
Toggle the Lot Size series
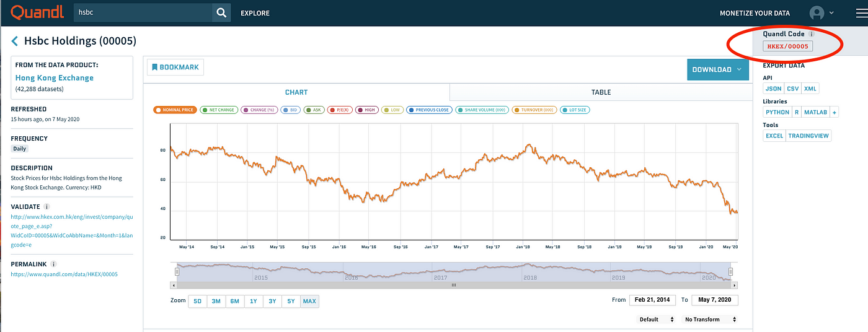click(575, 110)
